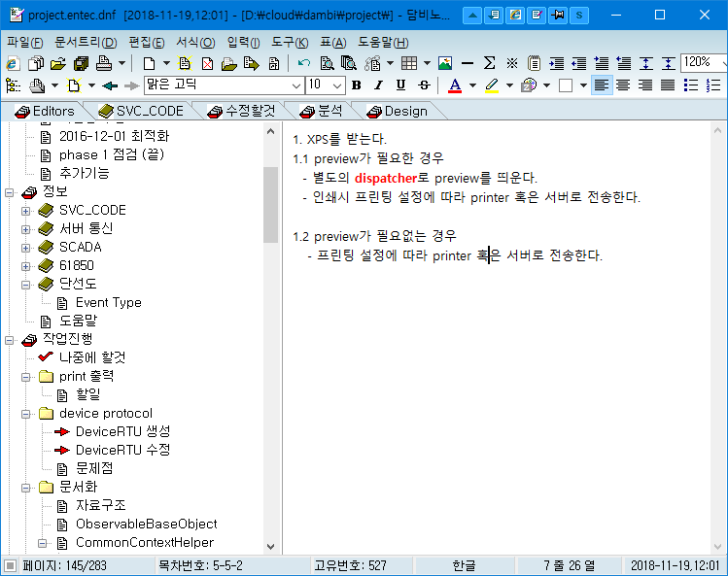Image resolution: width=728 pixels, height=576 pixels.
Task: Select the DeviceRTU 생성 item
Action: pyautogui.click(x=123, y=431)
